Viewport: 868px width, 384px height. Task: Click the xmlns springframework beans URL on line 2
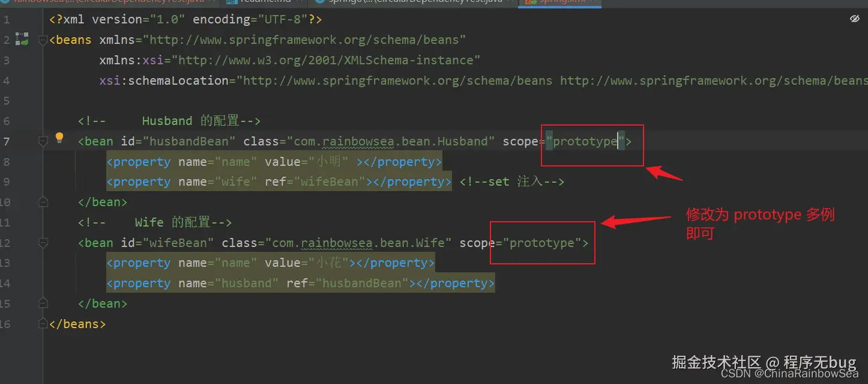pyautogui.click(x=304, y=40)
